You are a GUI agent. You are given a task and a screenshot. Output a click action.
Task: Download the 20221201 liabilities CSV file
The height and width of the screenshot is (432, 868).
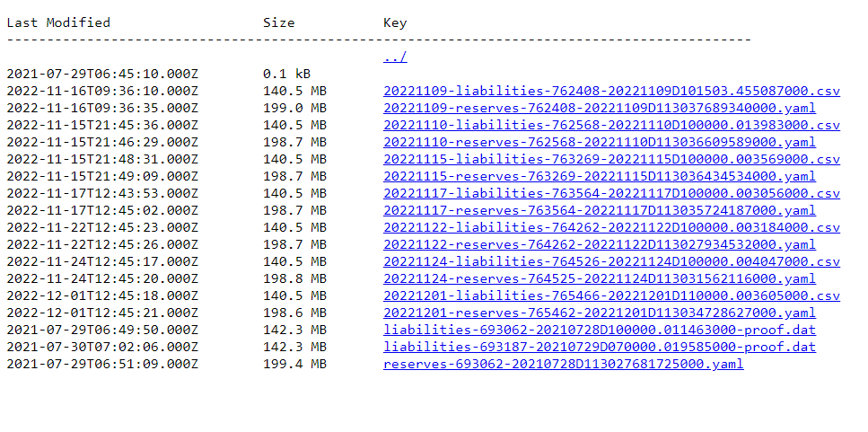coord(611,295)
